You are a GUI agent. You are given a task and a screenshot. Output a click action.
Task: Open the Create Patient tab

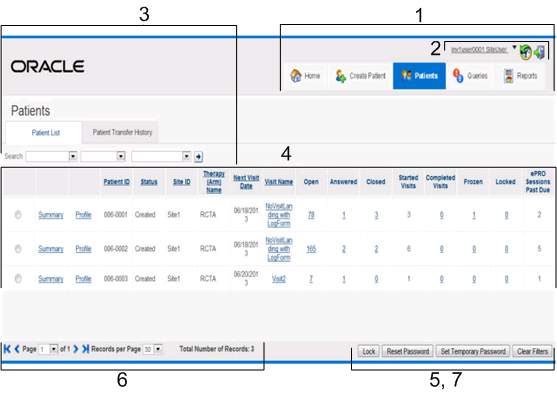(360, 76)
